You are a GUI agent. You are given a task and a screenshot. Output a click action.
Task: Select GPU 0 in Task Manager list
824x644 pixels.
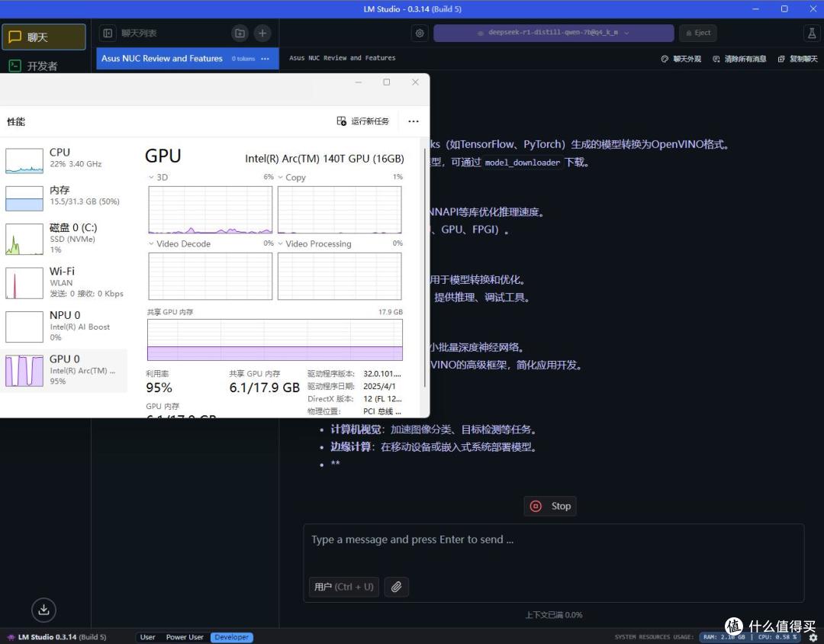pos(63,371)
